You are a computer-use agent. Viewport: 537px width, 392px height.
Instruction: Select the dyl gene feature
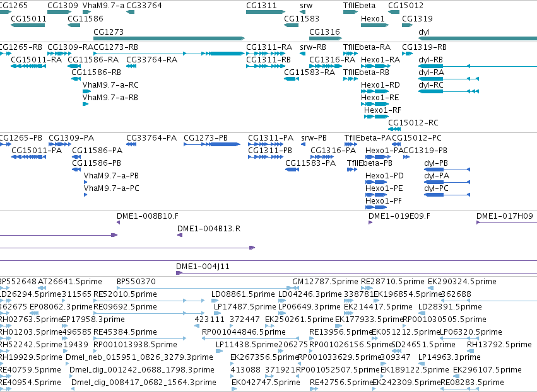click(478, 38)
